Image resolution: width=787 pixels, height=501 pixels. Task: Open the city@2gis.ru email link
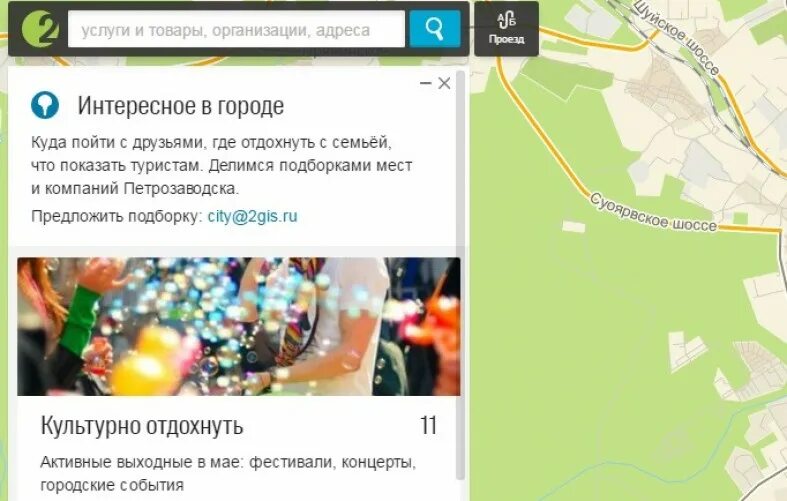(x=252, y=216)
